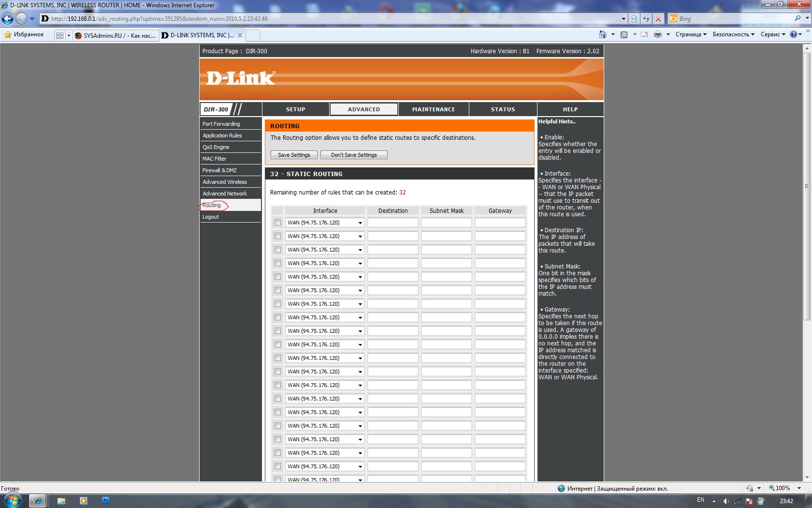Print the page using the printer icon
Screen dimensions: 812x508
tap(658, 34)
